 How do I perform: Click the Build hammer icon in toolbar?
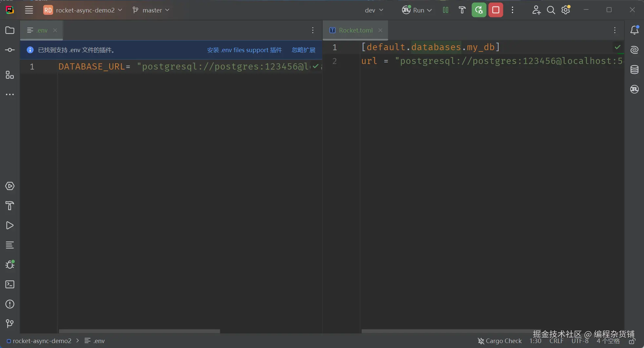pyautogui.click(x=462, y=10)
